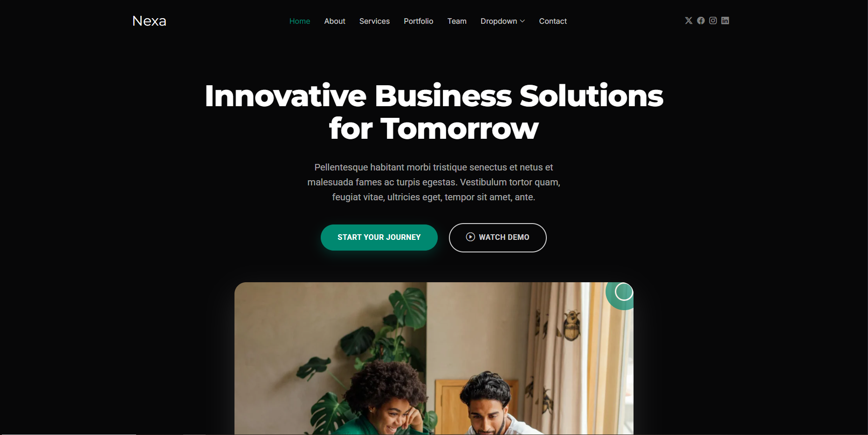
Task: Open the X (Twitter) social icon
Action: point(689,20)
